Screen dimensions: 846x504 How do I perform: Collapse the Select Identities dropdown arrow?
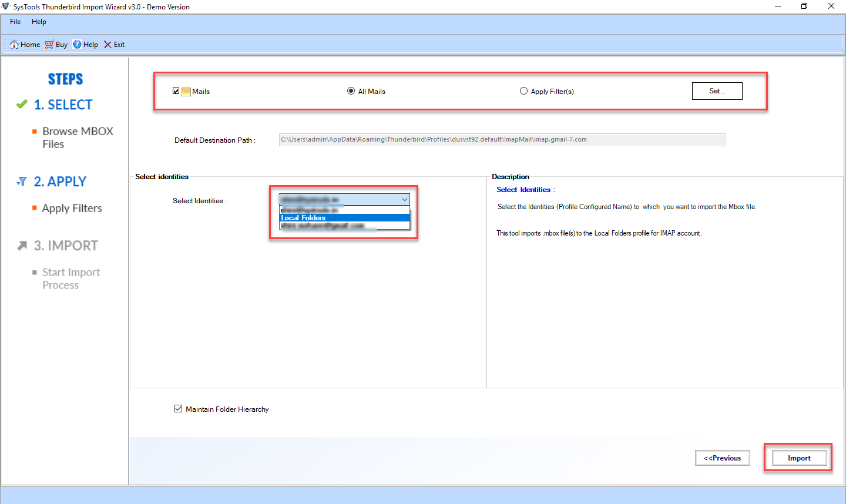tap(404, 200)
